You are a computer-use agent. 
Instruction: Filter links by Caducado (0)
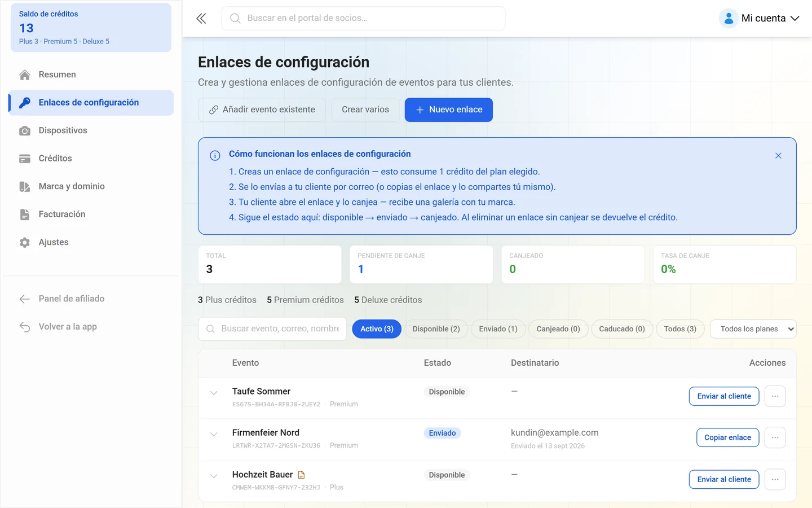(x=622, y=329)
